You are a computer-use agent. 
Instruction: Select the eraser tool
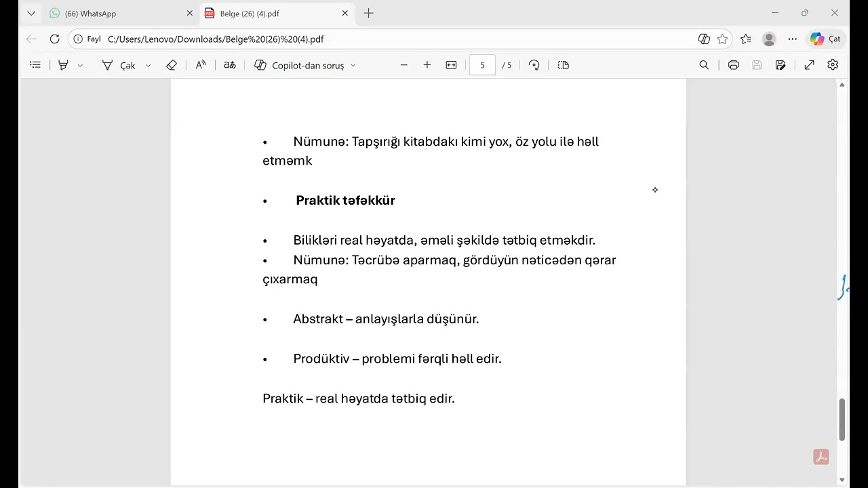pyautogui.click(x=172, y=65)
